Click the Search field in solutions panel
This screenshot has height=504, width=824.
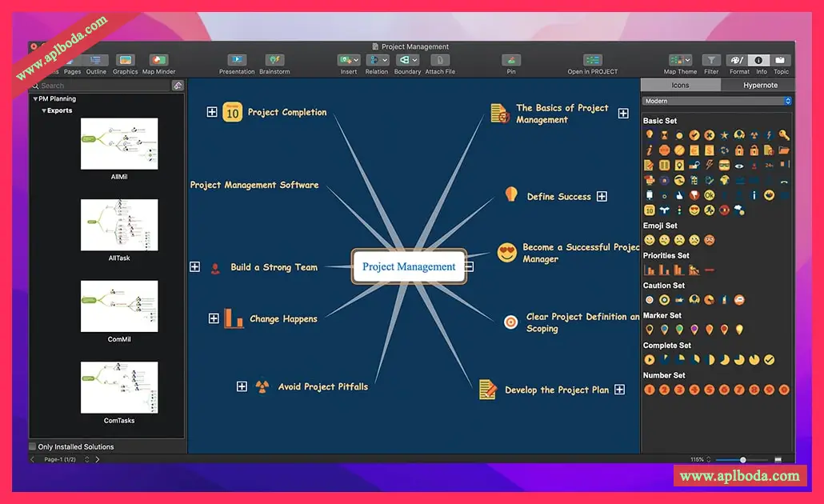click(x=101, y=86)
